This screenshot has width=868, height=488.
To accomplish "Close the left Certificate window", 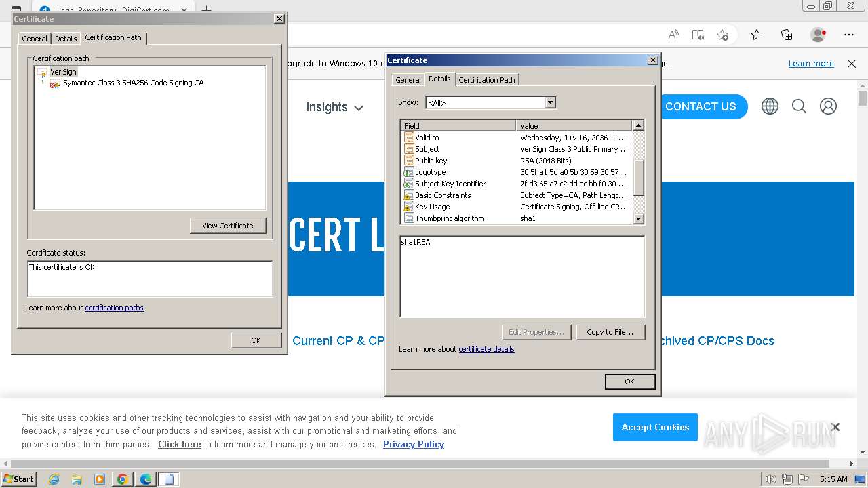I will (279, 19).
